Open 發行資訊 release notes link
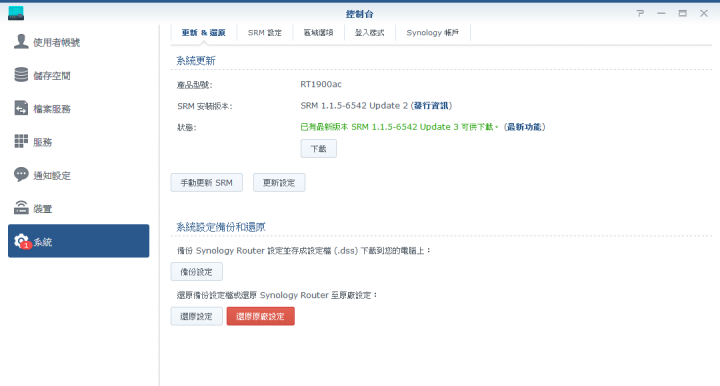This screenshot has height=386, width=720. 431,106
